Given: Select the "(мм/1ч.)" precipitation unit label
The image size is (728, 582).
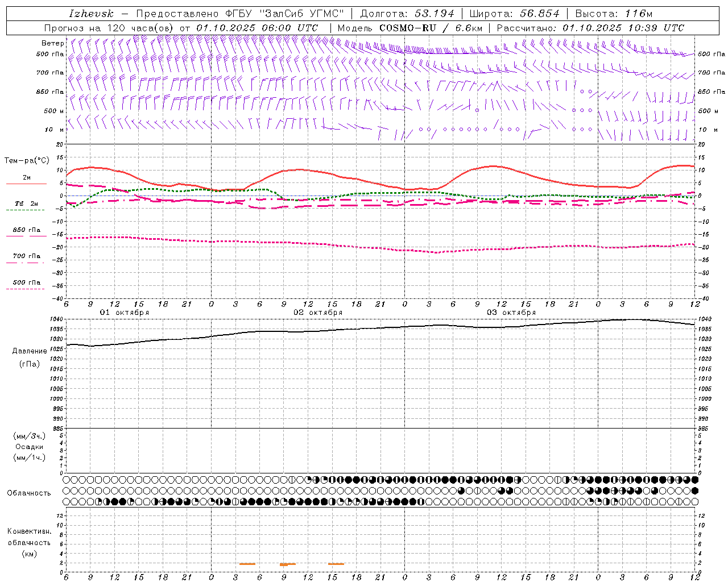Looking at the screenshot, I should 30,458.
